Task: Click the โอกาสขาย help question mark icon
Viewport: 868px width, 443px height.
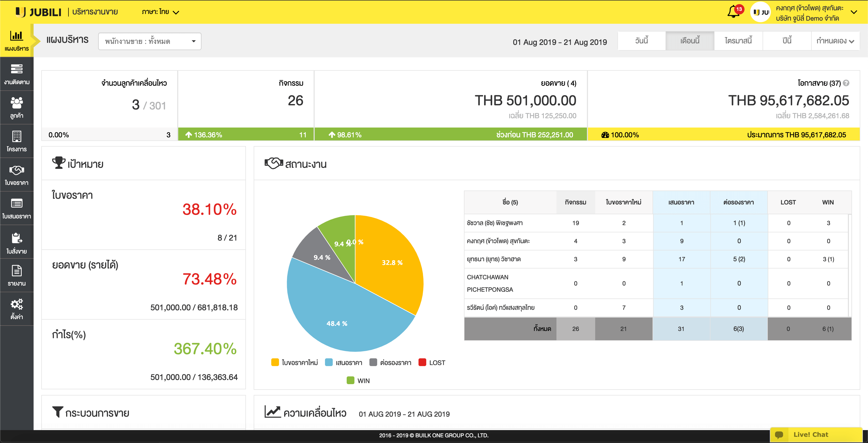Action: pyautogui.click(x=846, y=83)
